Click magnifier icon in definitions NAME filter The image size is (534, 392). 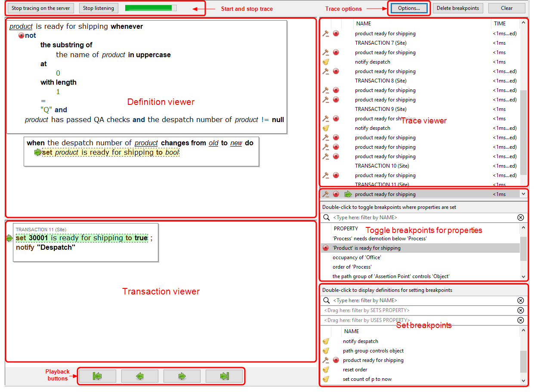(327, 300)
